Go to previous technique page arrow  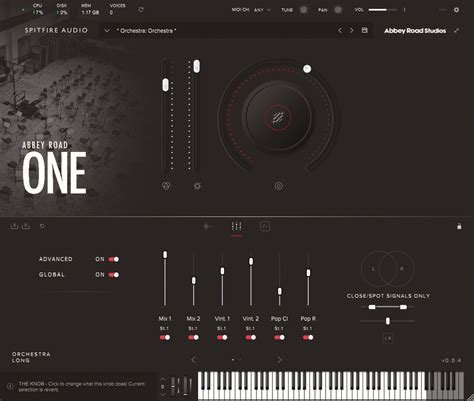[x=194, y=360]
